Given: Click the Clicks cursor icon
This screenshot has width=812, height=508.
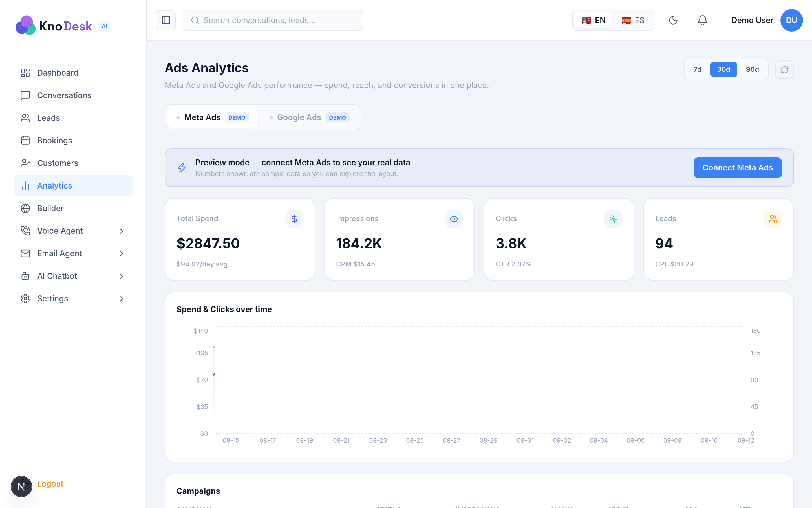Looking at the screenshot, I should pos(613,219).
